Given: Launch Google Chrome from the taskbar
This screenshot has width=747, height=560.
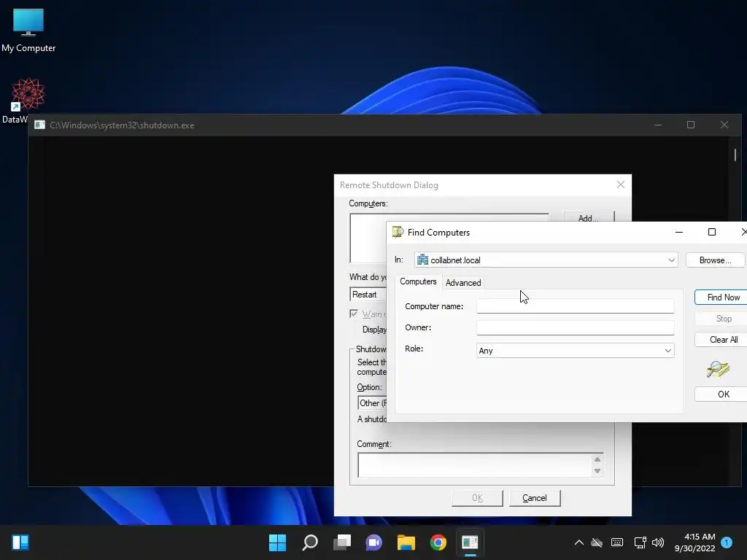Looking at the screenshot, I should click(x=438, y=542).
